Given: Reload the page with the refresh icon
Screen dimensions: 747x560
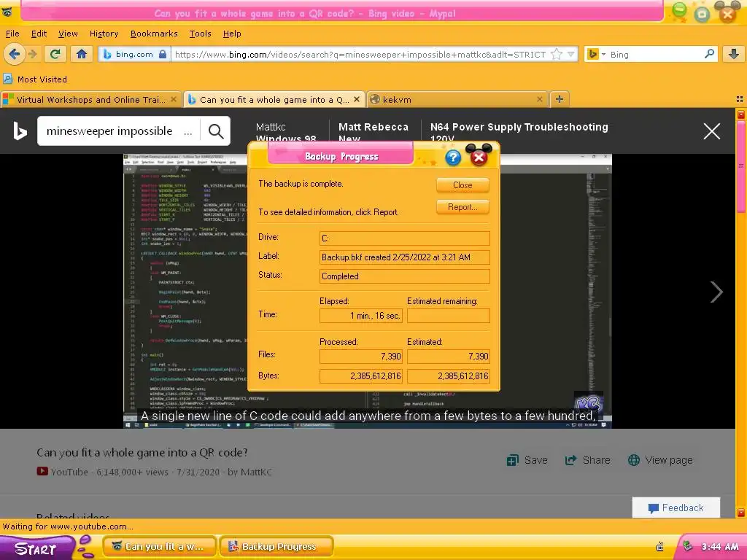Looking at the screenshot, I should pyautogui.click(x=55, y=54).
